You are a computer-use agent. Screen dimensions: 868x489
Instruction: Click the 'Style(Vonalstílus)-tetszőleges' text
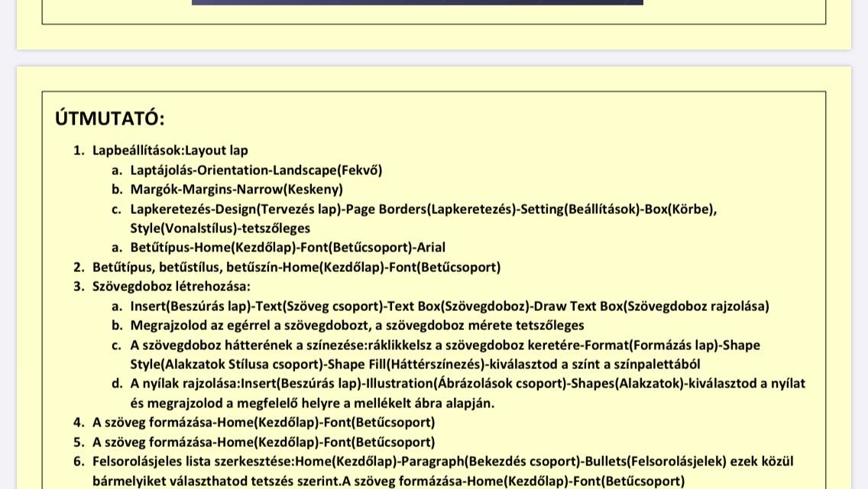coord(220,228)
